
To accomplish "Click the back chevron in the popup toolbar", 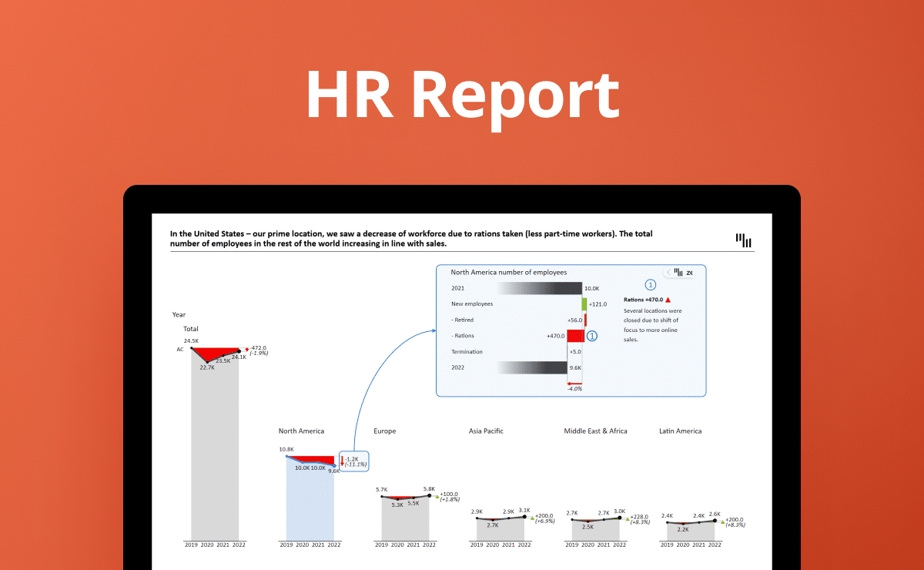I will pyautogui.click(x=668, y=272).
